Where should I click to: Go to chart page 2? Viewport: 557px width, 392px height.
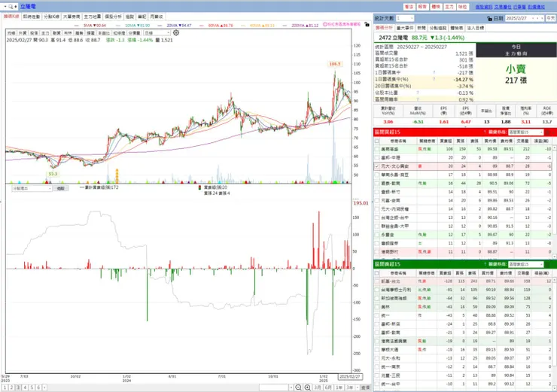(x=12, y=387)
